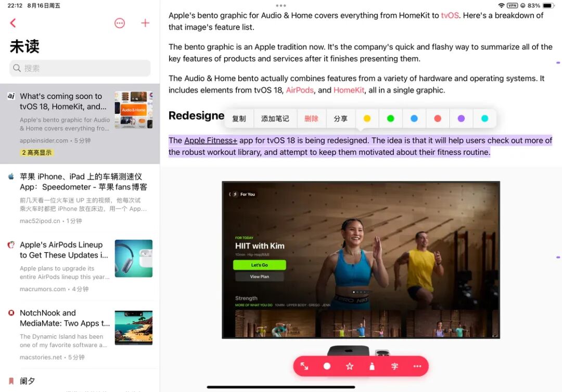
Task: Open text settings with the 字 icon
Action: click(394, 366)
